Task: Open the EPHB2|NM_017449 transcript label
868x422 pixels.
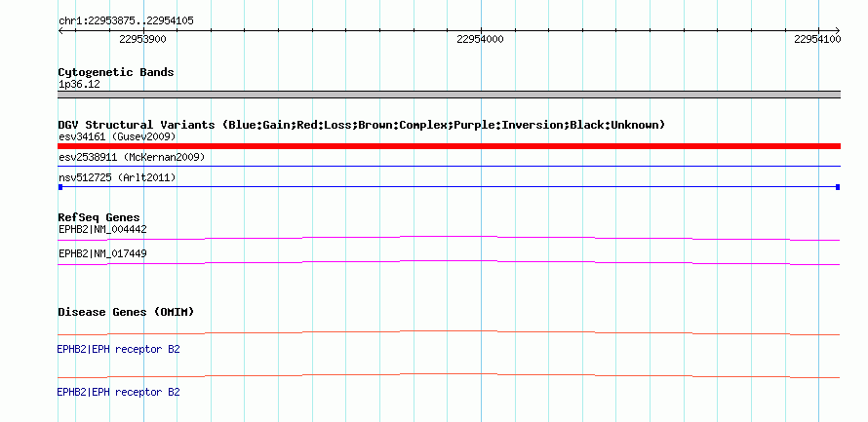Action: click(x=102, y=253)
